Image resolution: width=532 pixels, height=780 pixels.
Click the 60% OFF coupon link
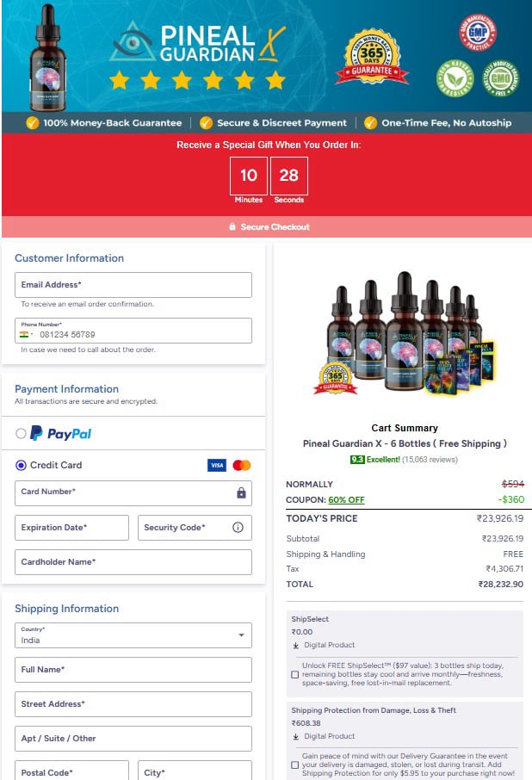tap(346, 499)
